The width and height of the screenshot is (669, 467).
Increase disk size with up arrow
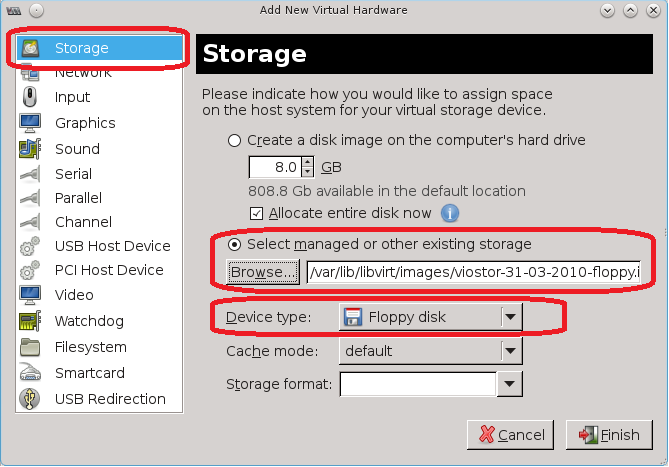(x=308, y=162)
